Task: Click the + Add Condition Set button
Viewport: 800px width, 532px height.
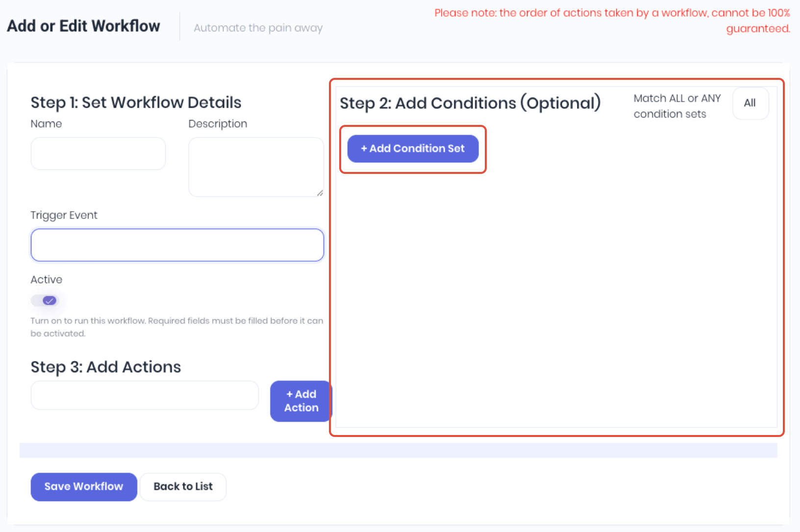Action: click(x=413, y=148)
